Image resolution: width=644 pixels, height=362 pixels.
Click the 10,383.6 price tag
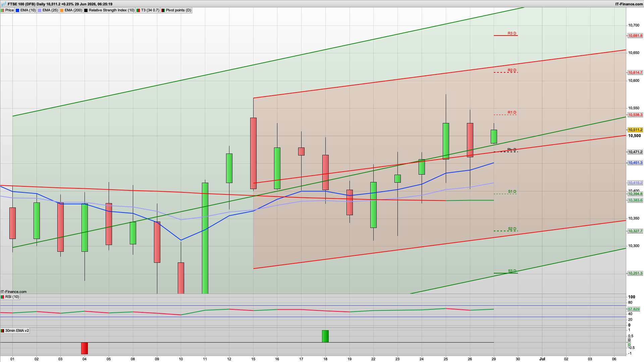635,200
